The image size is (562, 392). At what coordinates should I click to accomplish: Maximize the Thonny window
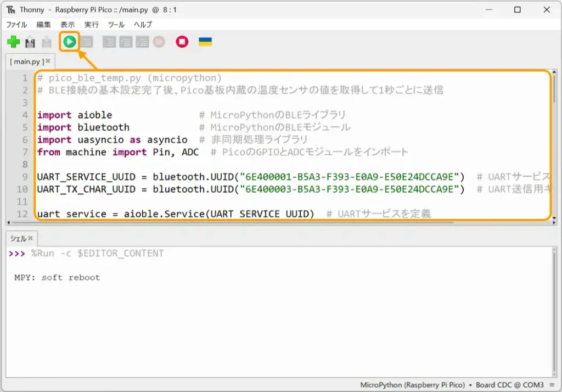click(x=517, y=10)
